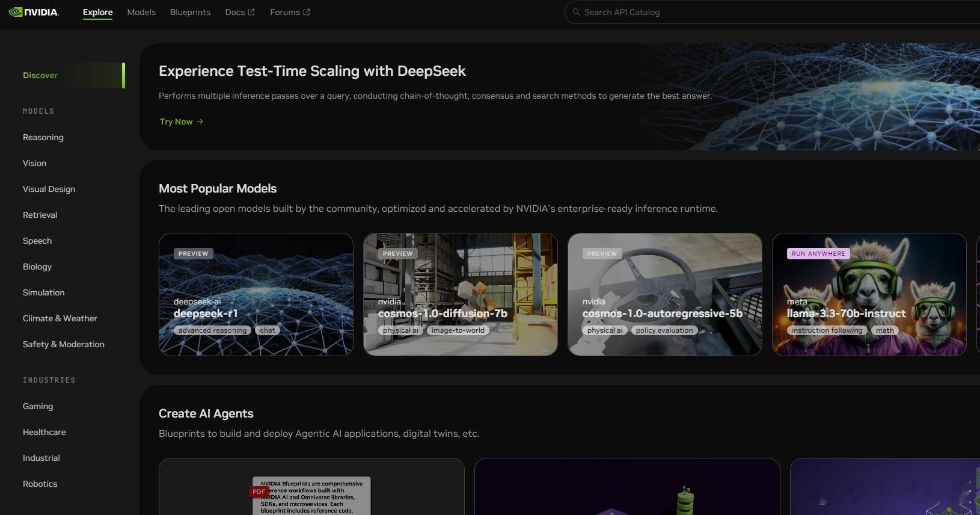Click the Try Now arrow icon
The image size is (980, 515).
click(200, 122)
